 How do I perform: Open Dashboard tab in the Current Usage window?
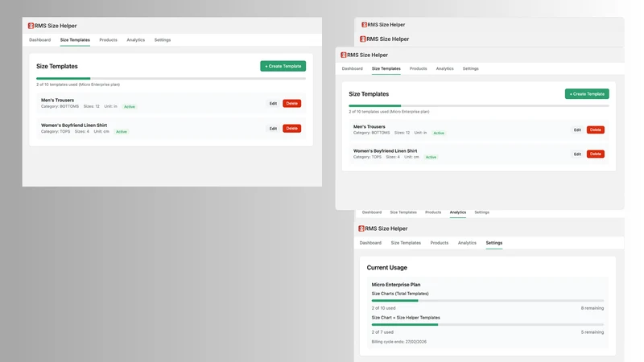point(370,243)
